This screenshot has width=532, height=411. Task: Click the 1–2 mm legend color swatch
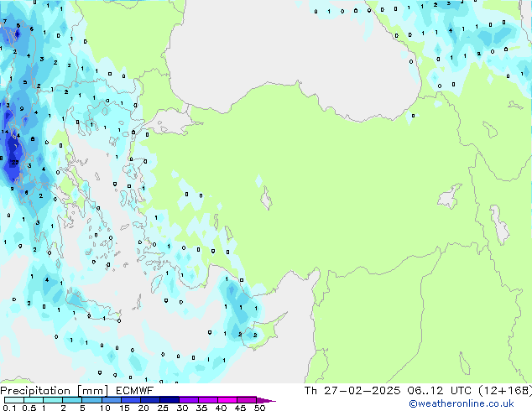pos(53,400)
